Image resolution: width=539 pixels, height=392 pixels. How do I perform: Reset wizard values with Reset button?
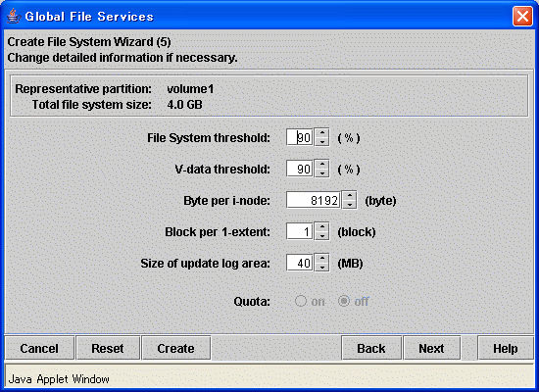pyautogui.click(x=108, y=348)
